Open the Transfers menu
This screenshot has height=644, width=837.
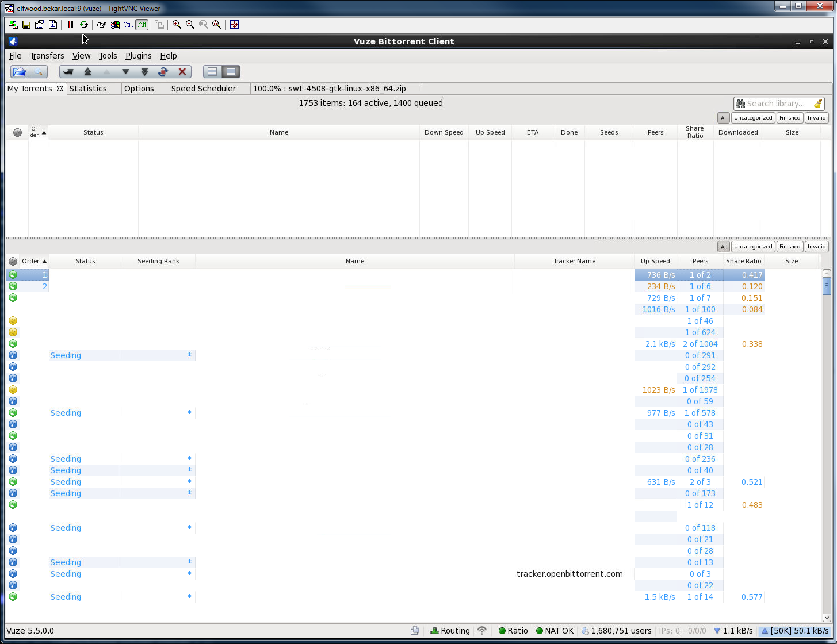(47, 56)
